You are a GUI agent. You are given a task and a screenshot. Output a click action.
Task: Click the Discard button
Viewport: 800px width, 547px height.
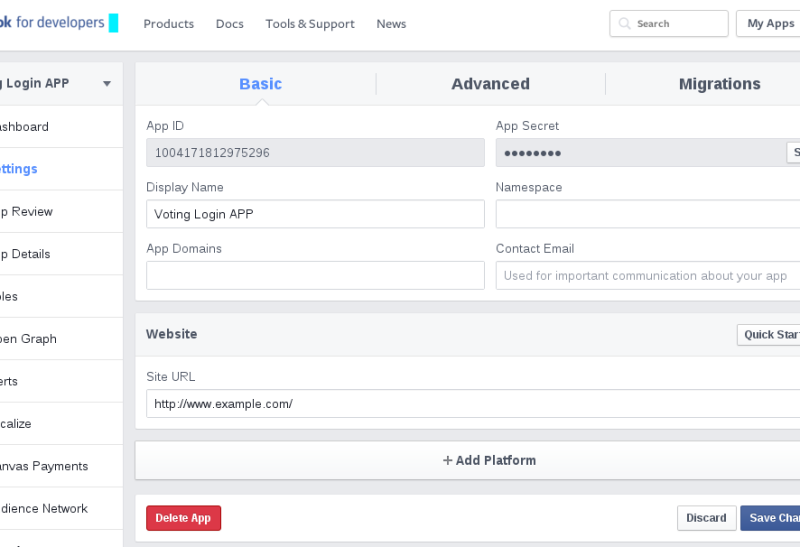(706, 518)
